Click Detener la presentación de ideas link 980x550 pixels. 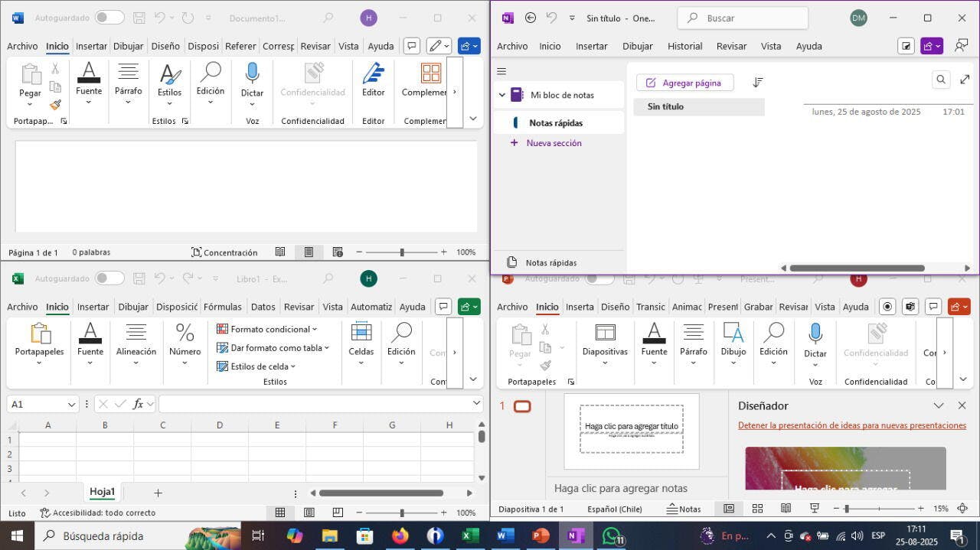coord(851,425)
